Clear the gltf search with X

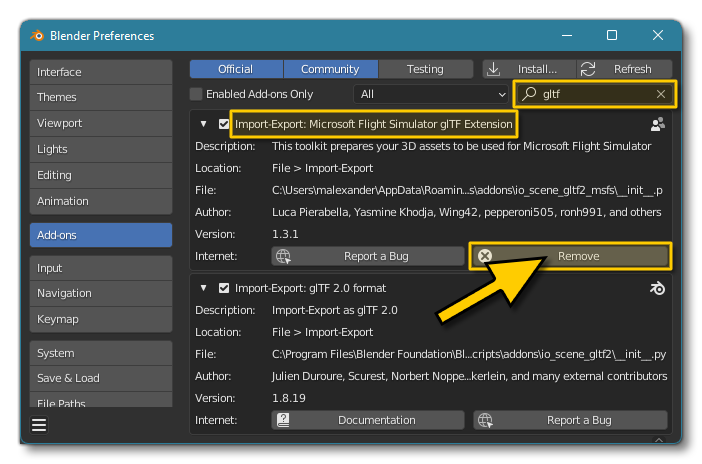[661, 94]
